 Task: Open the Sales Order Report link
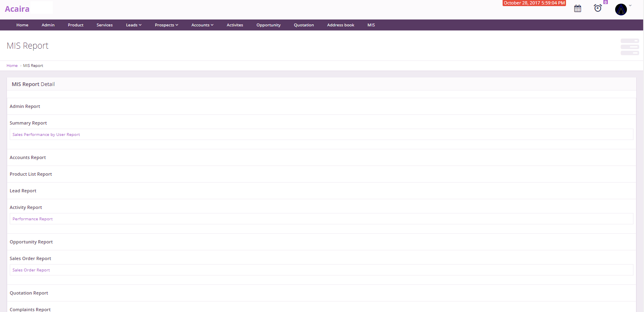[x=31, y=270]
